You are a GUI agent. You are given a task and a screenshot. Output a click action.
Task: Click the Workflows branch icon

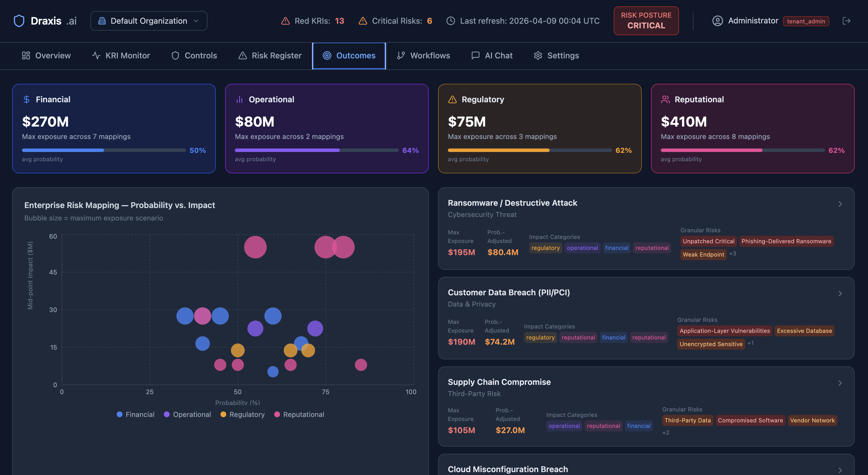point(401,55)
